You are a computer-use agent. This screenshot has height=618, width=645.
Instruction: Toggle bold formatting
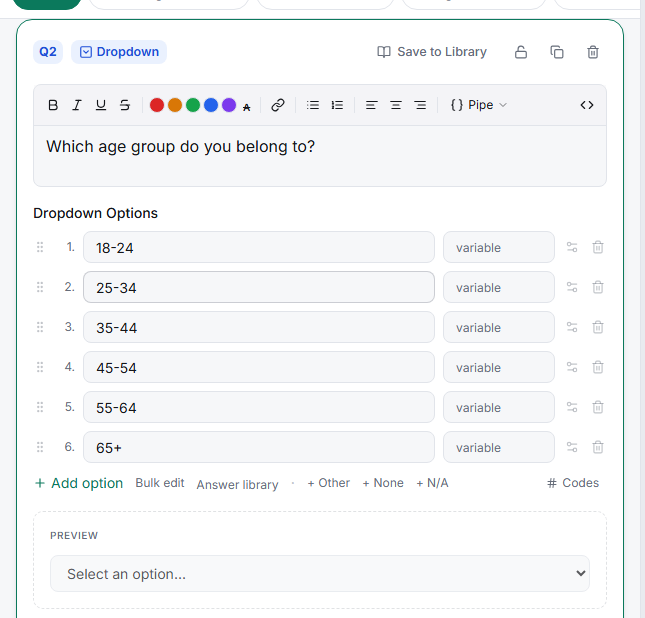click(x=53, y=105)
